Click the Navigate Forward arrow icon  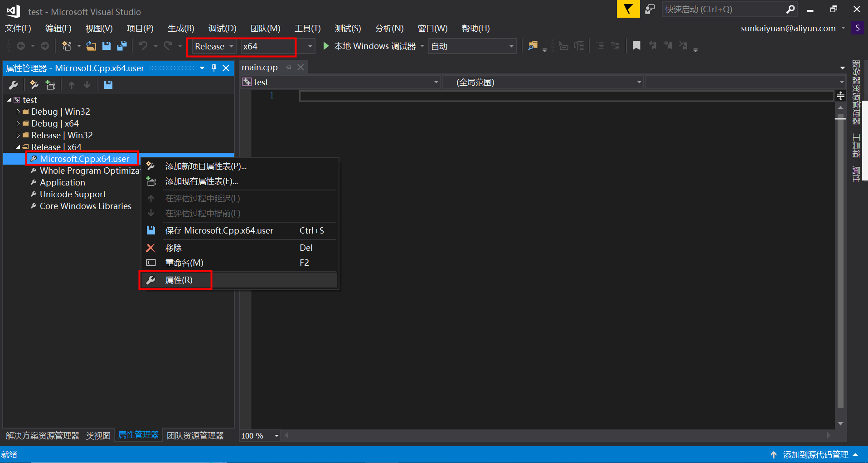coord(45,46)
